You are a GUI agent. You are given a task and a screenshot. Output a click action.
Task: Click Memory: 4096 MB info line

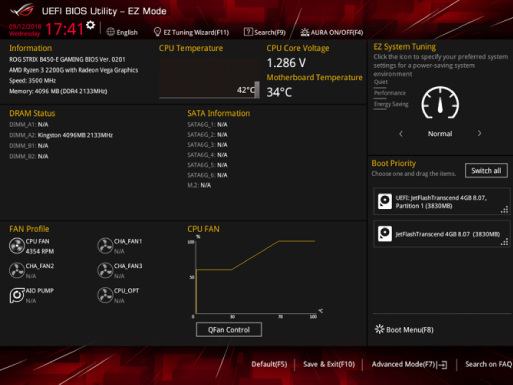[58, 91]
